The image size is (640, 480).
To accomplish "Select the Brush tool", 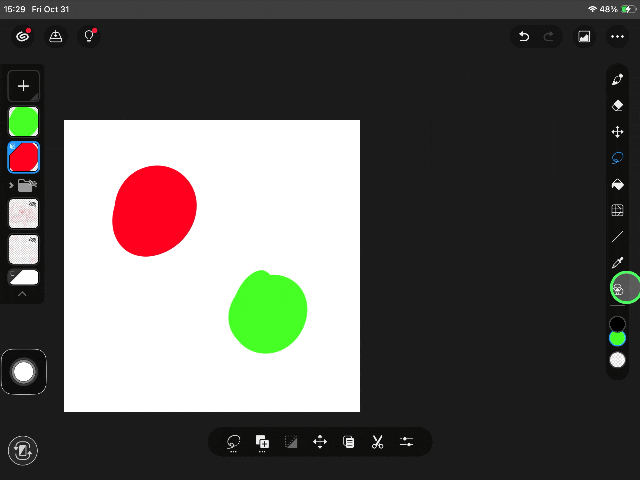I will tap(618, 79).
